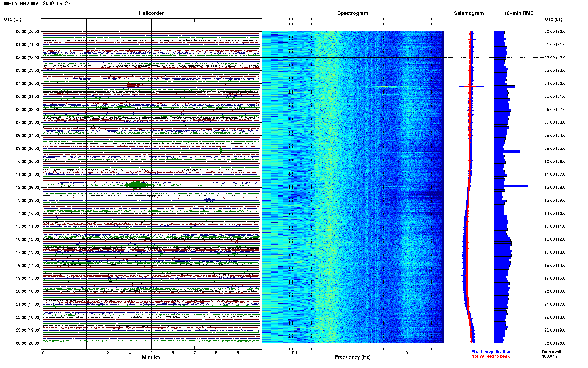Click the left axis label "05:00 (01:00)"
The height and width of the screenshot is (368, 588).
click(28, 96)
